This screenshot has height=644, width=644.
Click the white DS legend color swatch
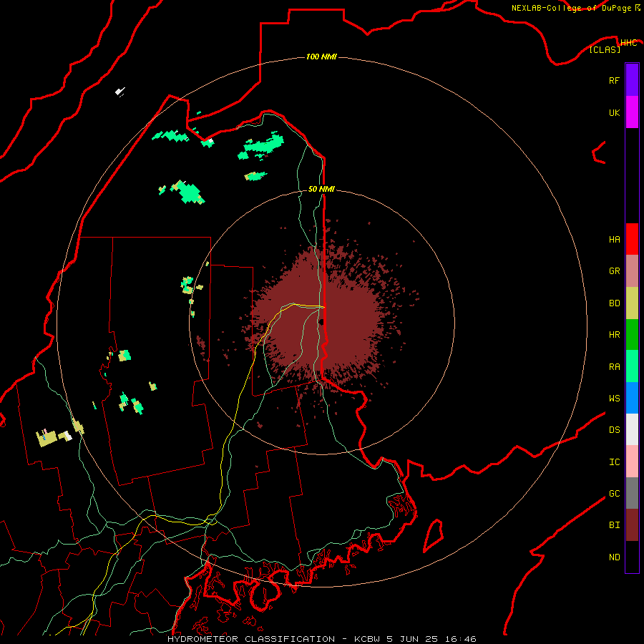(632, 429)
